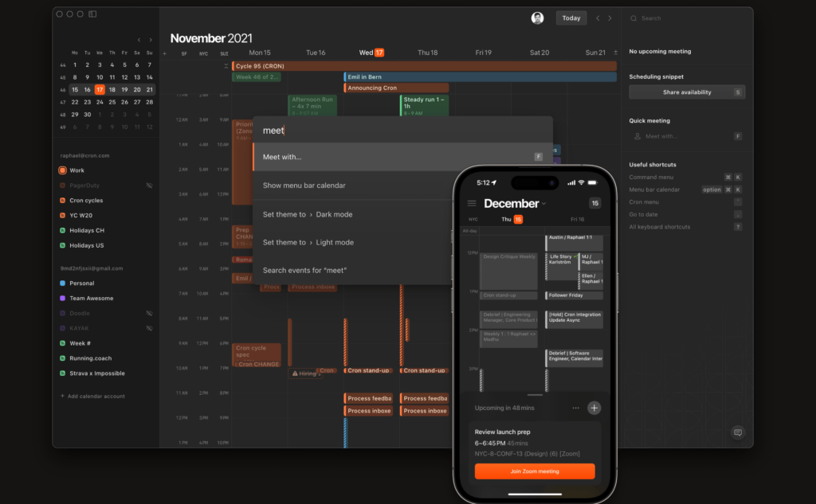Select day 17 in the mini calendar
This screenshot has width=816, height=504.
coord(100,90)
